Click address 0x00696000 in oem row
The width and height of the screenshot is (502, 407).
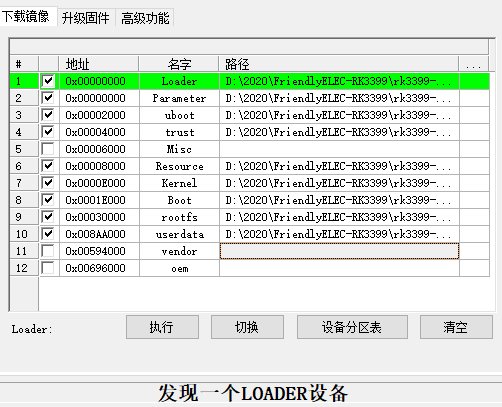(x=99, y=268)
